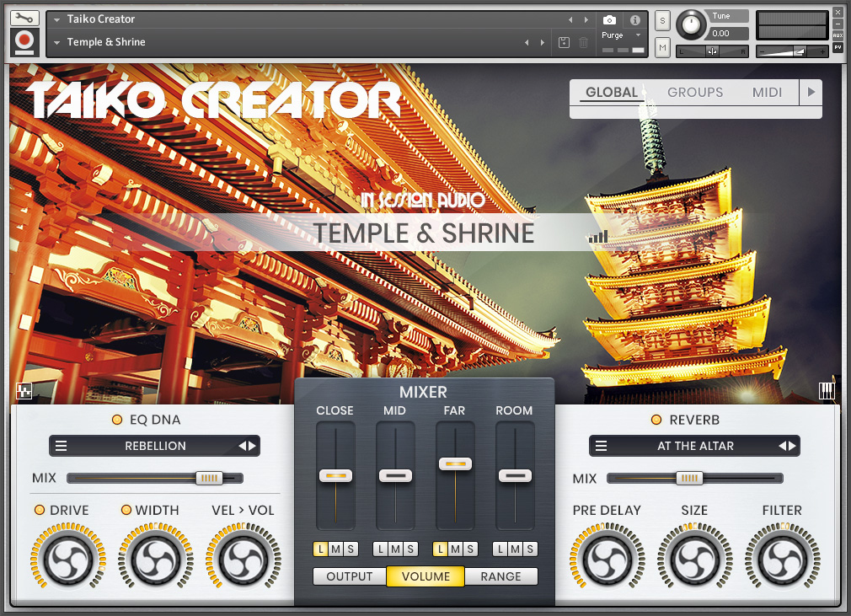Image resolution: width=851 pixels, height=616 pixels.
Task: Click the pan center marker in header
Action: (x=712, y=51)
